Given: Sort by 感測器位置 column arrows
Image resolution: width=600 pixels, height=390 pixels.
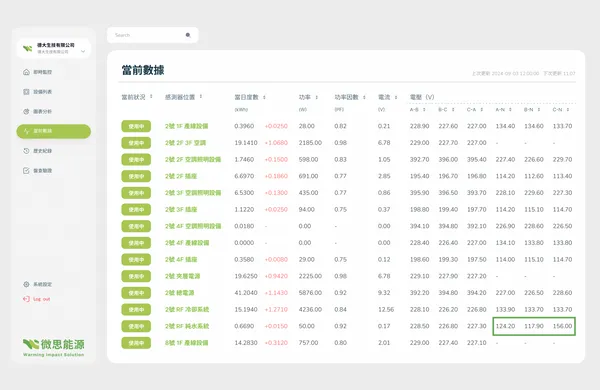Looking at the screenshot, I should (x=201, y=96).
